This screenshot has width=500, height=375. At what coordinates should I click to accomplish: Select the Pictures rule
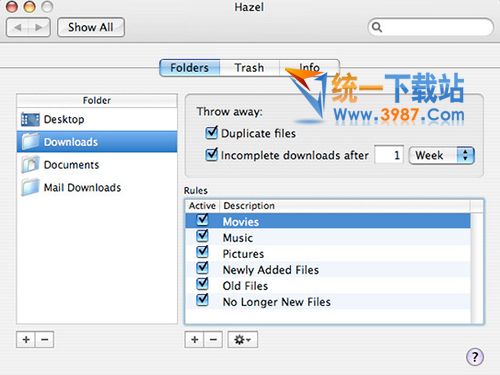tap(328, 253)
